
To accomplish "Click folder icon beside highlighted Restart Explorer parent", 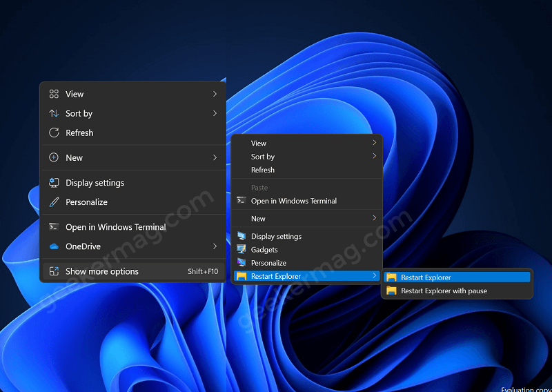I will click(241, 276).
